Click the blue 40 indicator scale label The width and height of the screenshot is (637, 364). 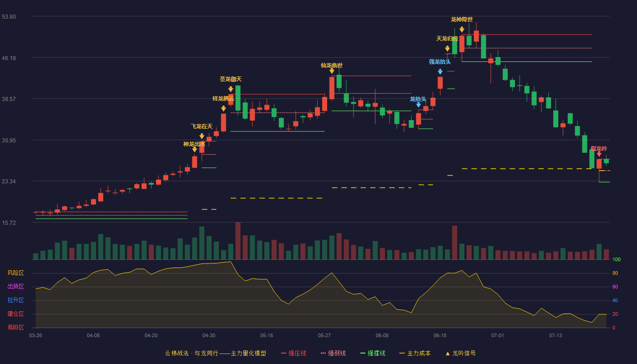(x=615, y=301)
